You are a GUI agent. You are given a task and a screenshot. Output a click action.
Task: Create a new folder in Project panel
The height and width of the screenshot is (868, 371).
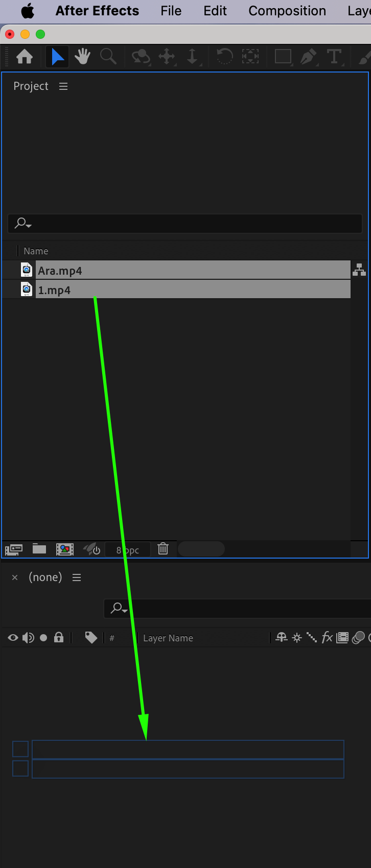(39, 549)
